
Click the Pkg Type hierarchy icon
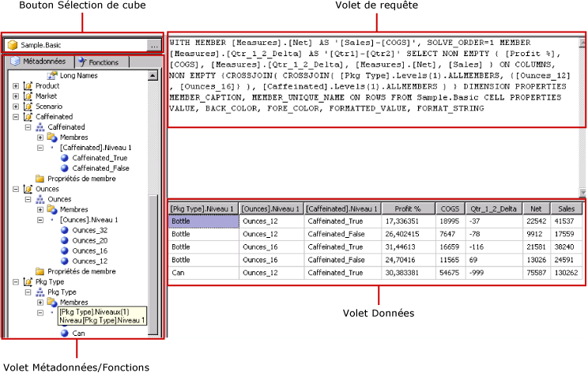(40, 292)
